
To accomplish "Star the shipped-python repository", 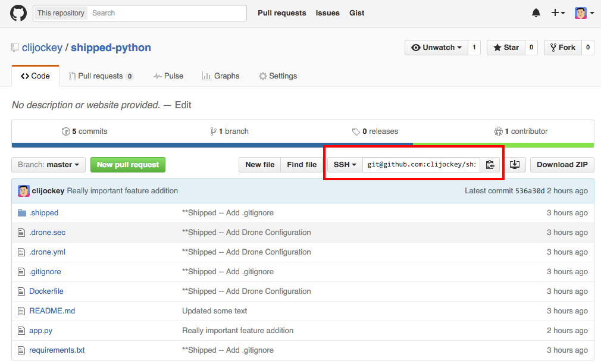I will click(506, 46).
